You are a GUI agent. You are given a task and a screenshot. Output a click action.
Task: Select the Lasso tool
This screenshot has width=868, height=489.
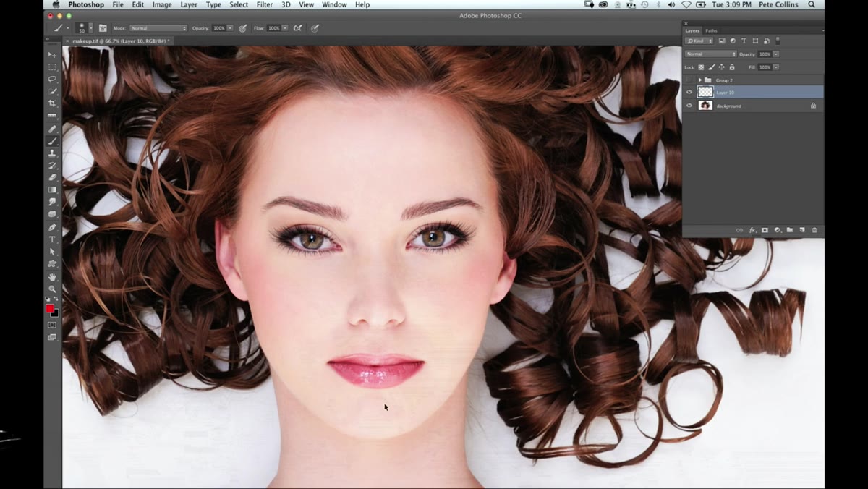pyautogui.click(x=52, y=79)
